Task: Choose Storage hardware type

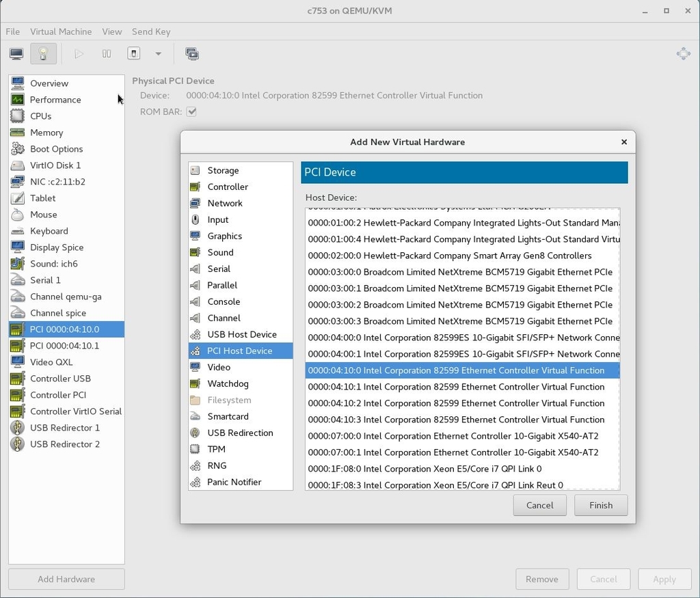Action: (x=241, y=170)
